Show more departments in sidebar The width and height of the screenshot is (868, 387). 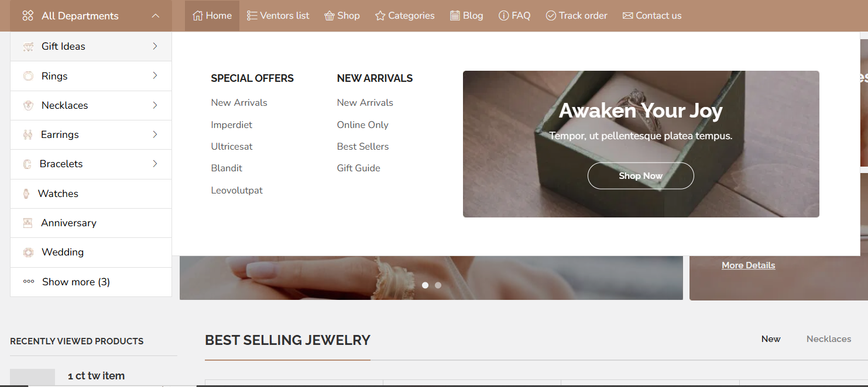(x=67, y=282)
